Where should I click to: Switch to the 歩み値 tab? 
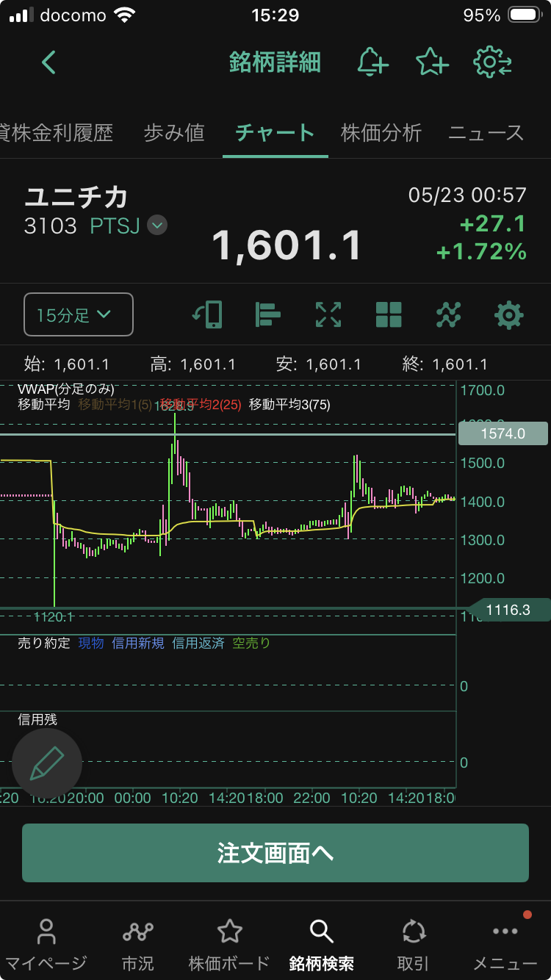(174, 133)
